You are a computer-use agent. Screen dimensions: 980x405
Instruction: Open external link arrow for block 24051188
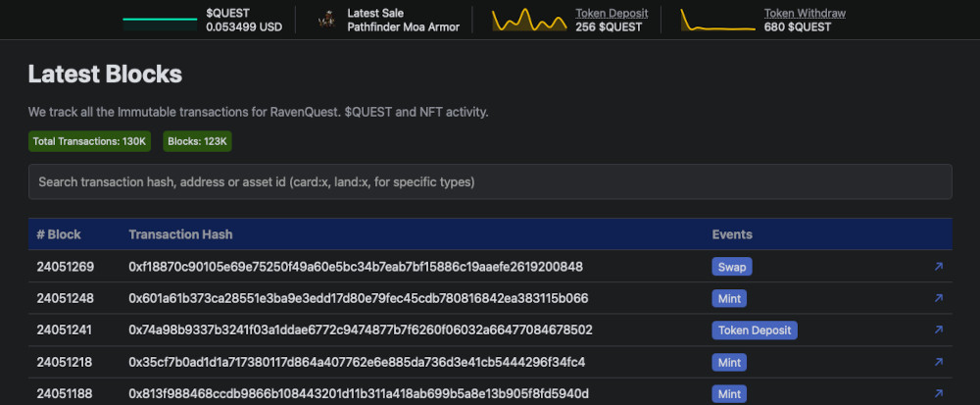tap(938, 394)
